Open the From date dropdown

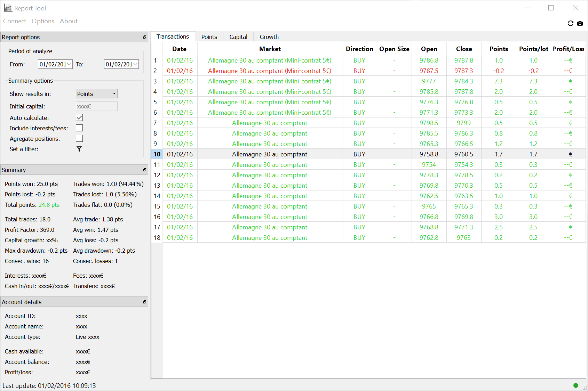pos(69,64)
